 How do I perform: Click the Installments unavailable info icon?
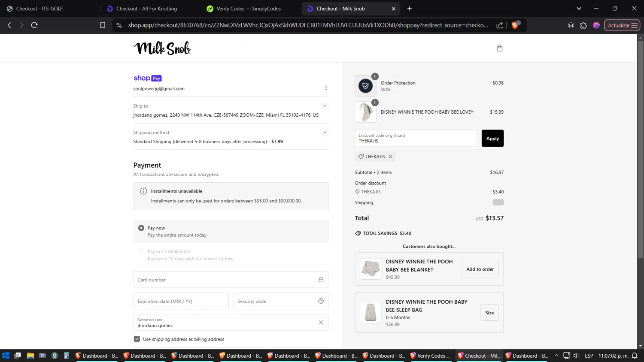(143, 191)
